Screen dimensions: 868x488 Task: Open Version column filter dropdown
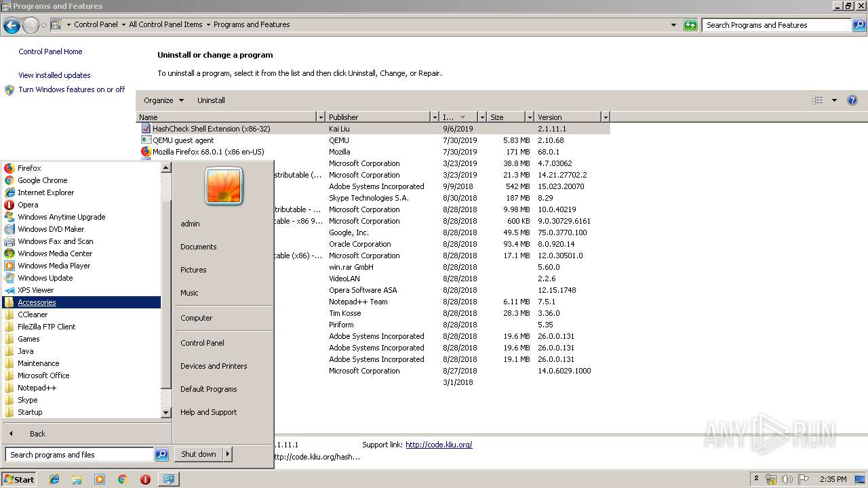point(606,117)
